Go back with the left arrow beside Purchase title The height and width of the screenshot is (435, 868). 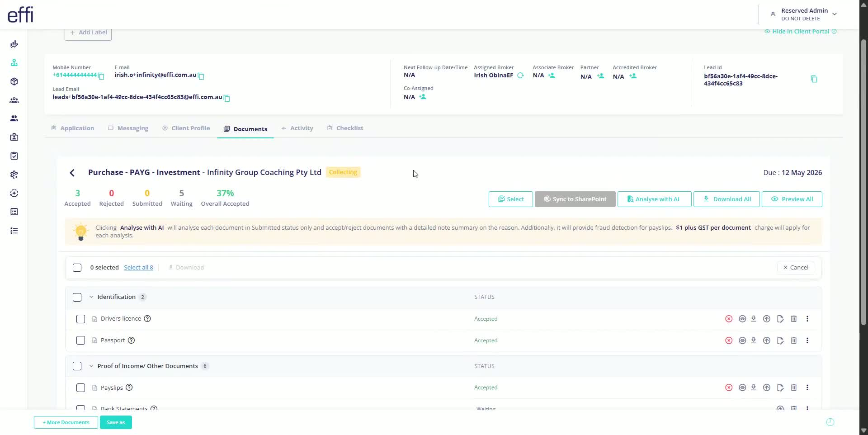coord(72,173)
